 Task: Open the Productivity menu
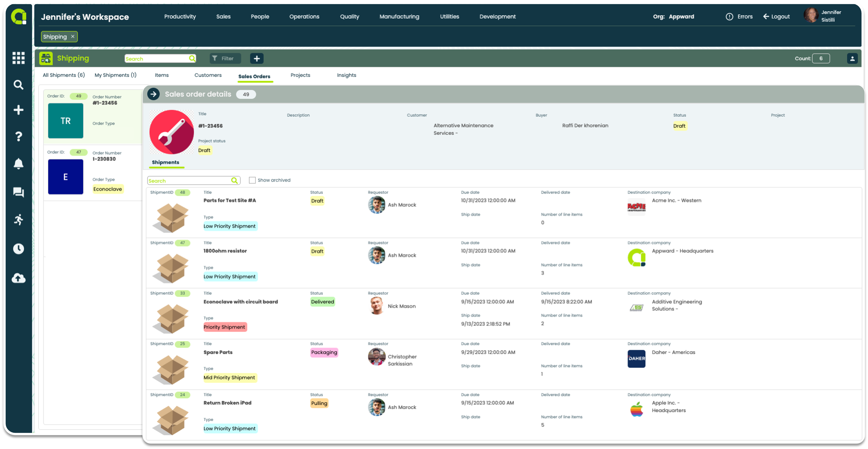pyautogui.click(x=180, y=17)
